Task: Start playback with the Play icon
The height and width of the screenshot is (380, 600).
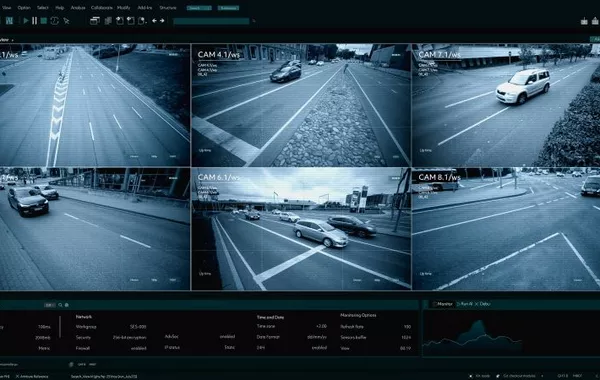Action: [x=26, y=21]
